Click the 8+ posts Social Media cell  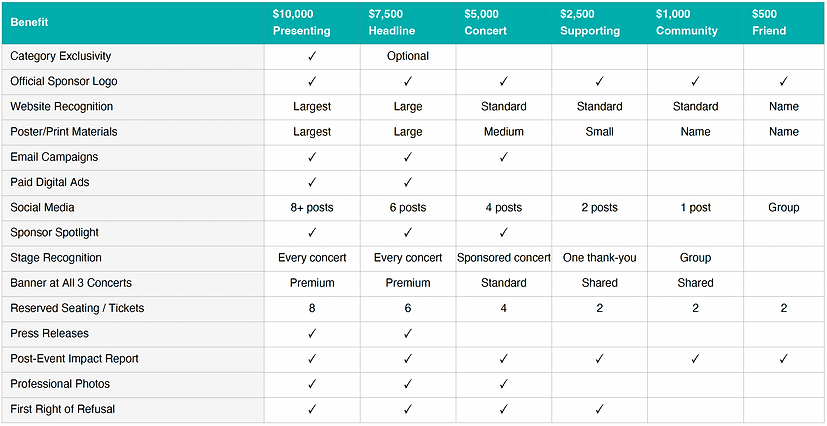tap(312, 208)
